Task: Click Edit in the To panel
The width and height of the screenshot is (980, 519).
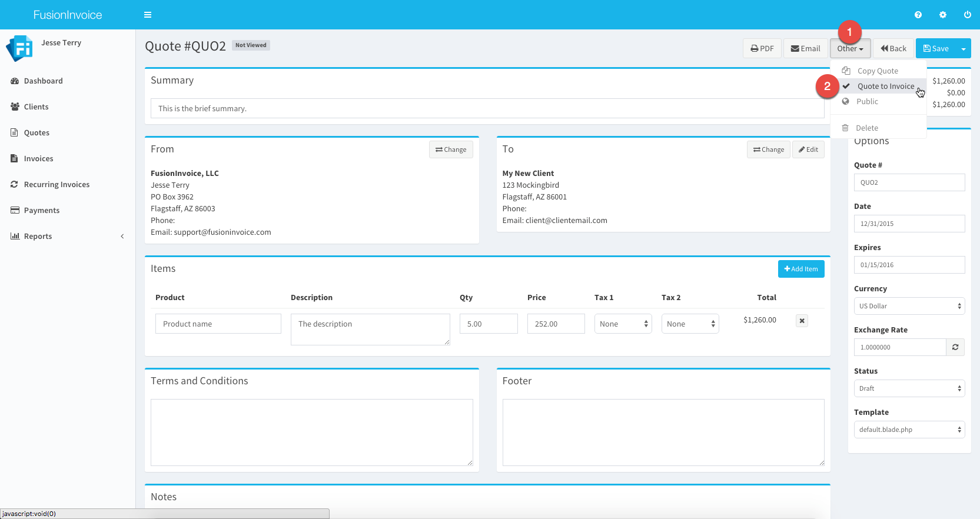Action: click(808, 149)
